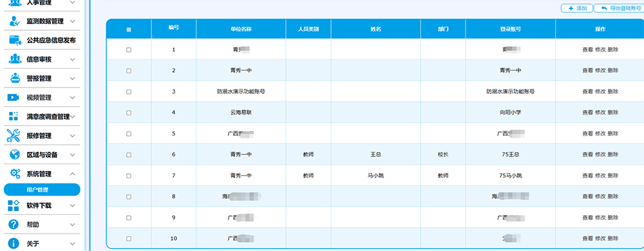This screenshot has height=251, width=644.
Task: Click the 满意度调查管理 icon
Action: coord(14,116)
